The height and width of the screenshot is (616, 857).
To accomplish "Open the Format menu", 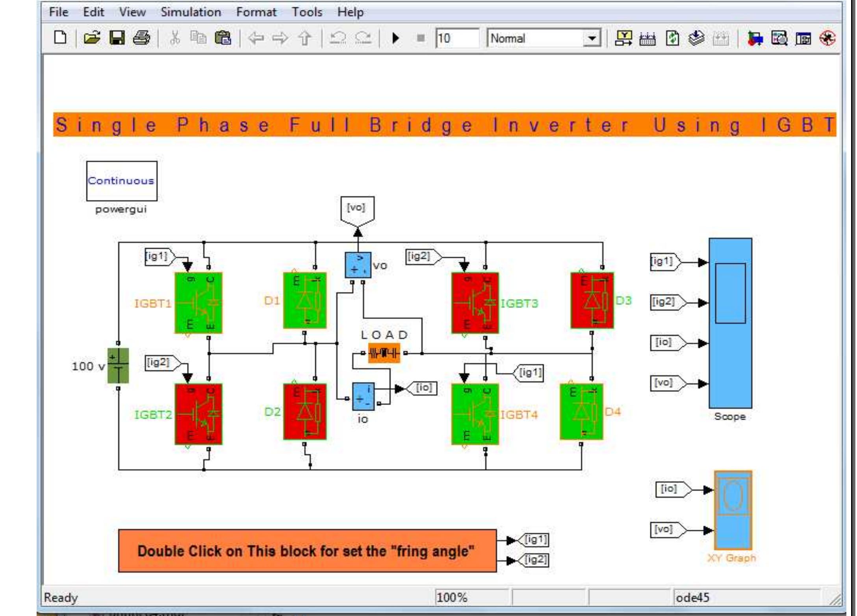I will [256, 12].
